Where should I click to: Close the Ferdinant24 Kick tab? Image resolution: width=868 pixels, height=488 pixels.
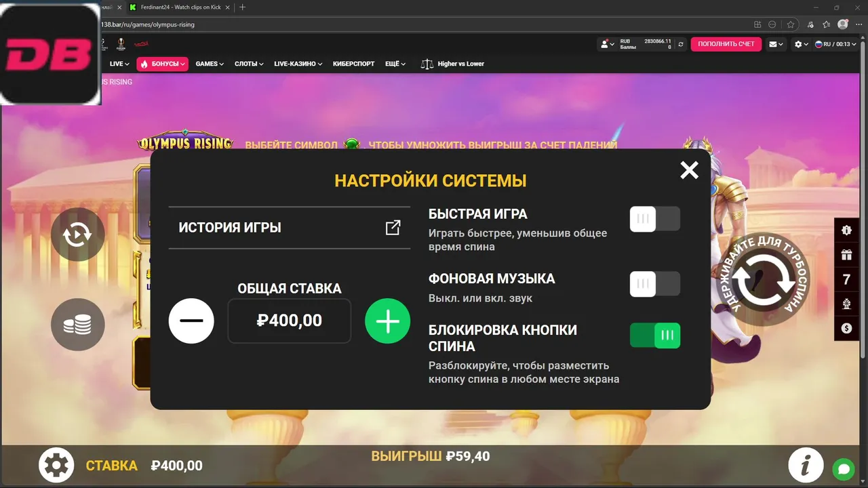[229, 7]
